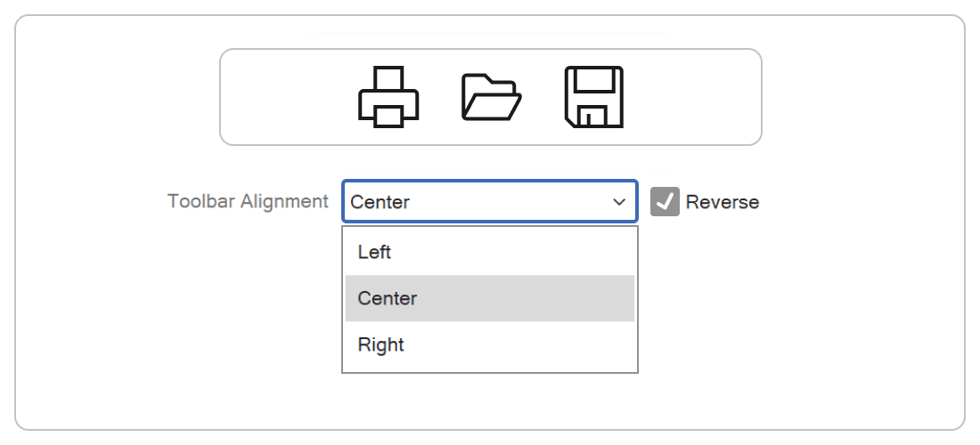
Task: Uncheck the Reverse checkbox
Action: (665, 202)
